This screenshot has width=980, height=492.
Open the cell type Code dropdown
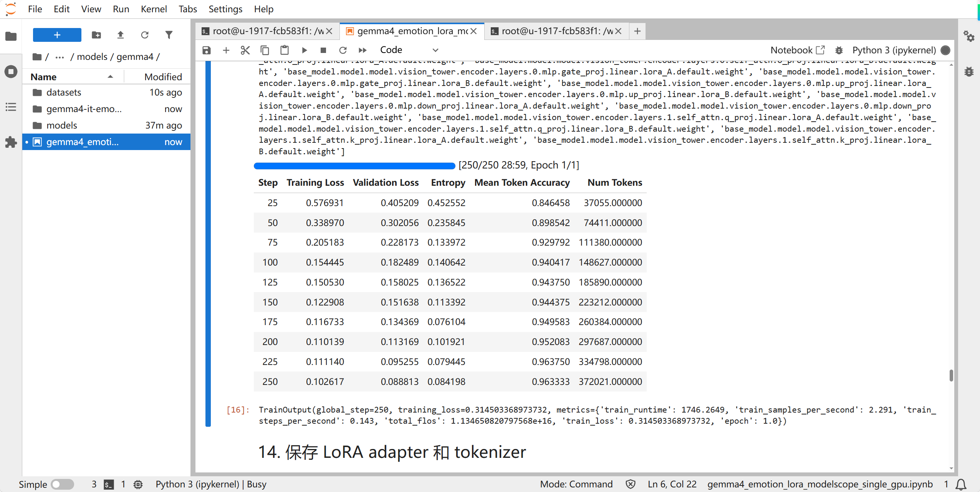pyautogui.click(x=409, y=50)
